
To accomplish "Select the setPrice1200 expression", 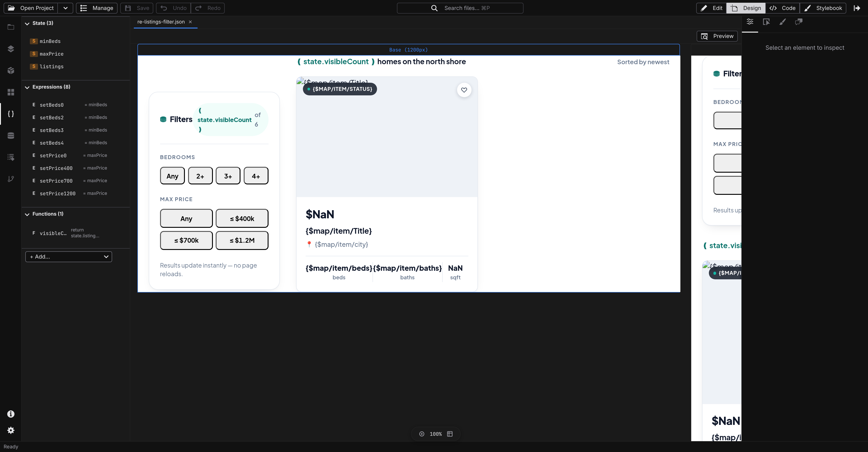I will click(76, 193).
